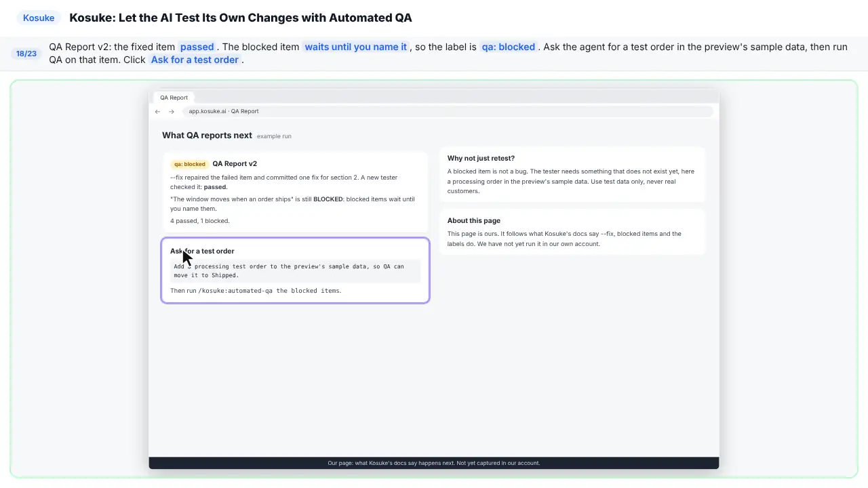Image resolution: width=868 pixels, height=488 pixels.
Task: Click the 'About this page' heading
Action: click(474, 220)
